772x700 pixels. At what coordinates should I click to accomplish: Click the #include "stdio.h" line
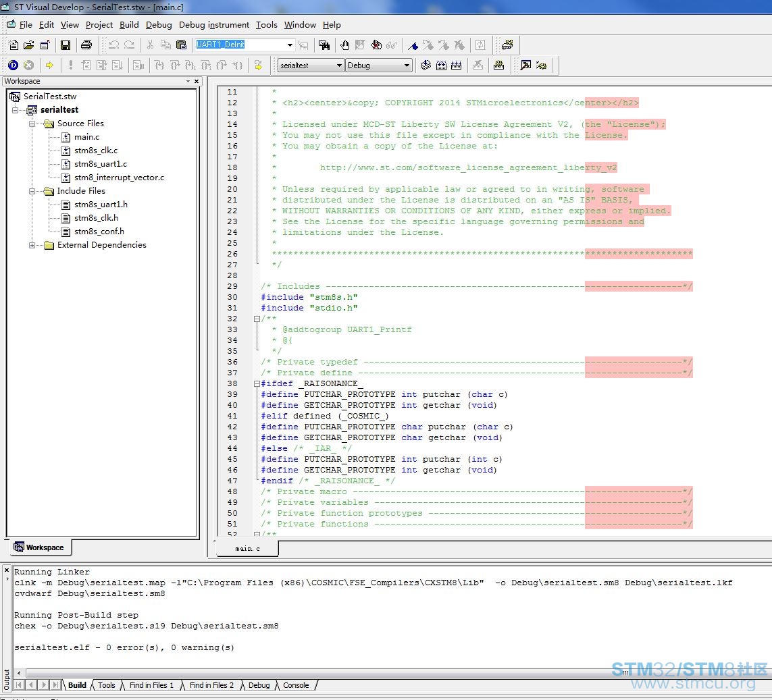pyautogui.click(x=309, y=308)
